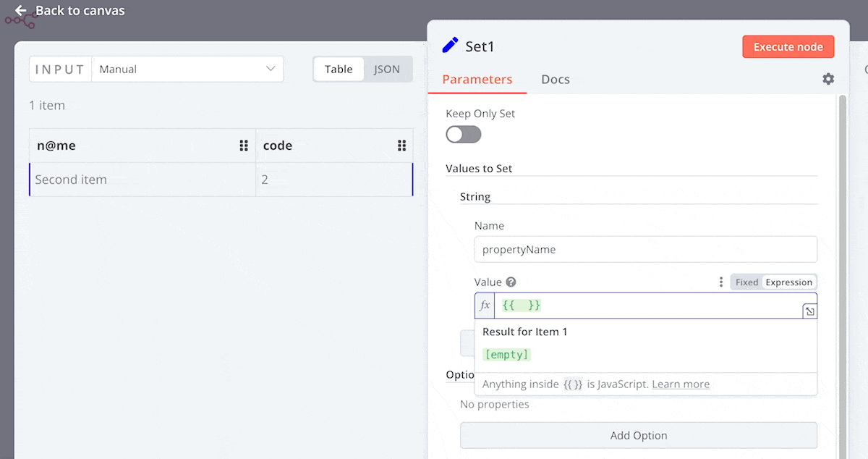This screenshot has height=459, width=868.
Task: Click the back arrow icon
Action: tap(20, 11)
